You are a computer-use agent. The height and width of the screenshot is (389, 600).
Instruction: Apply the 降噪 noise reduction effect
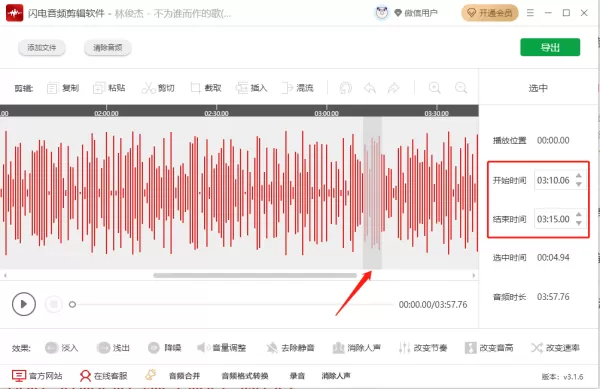[x=165, y=348]
